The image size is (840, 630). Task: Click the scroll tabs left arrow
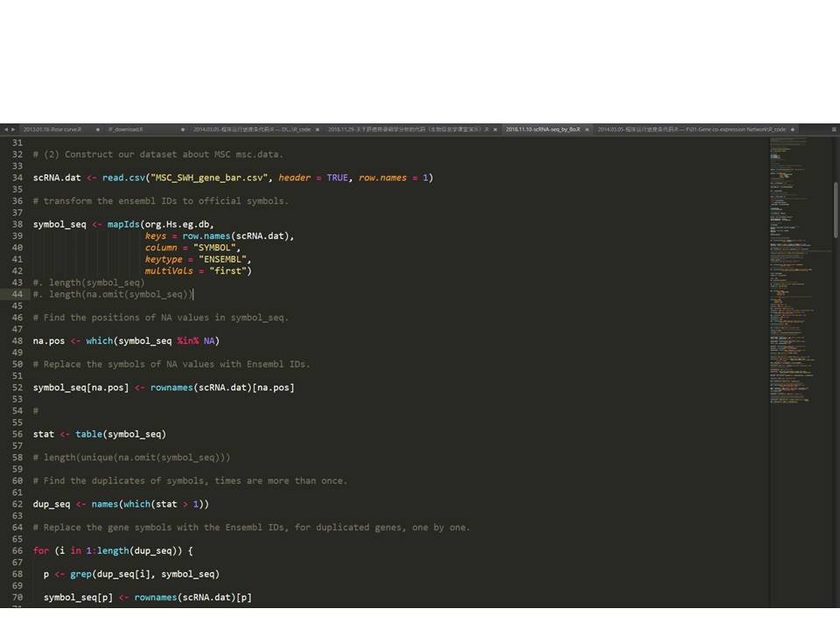point(5,129)
